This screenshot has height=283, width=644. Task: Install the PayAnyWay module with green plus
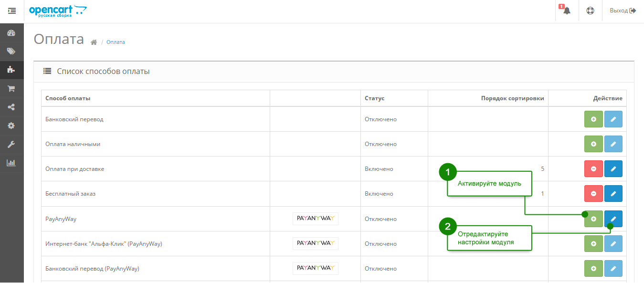593,219
